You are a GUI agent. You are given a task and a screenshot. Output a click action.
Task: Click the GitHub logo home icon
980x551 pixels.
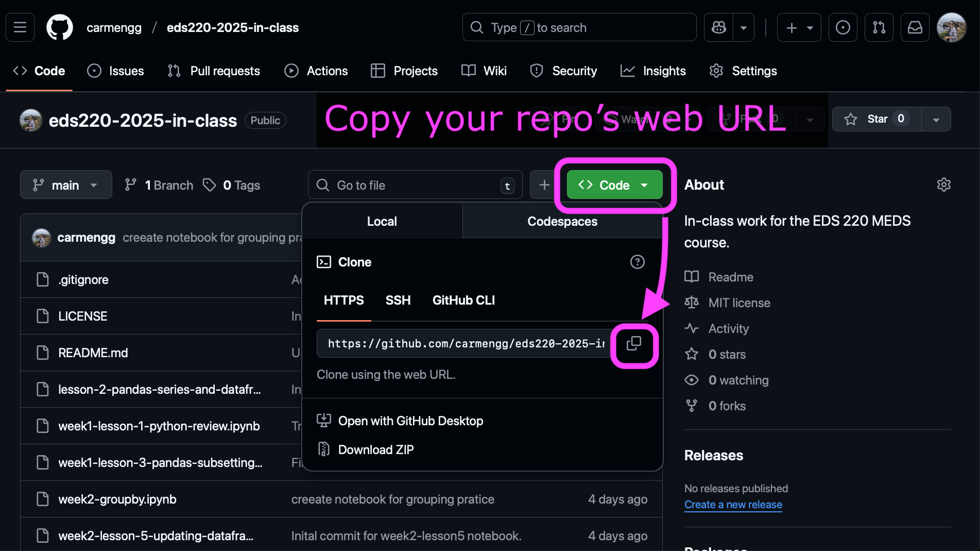coord(60,27)
